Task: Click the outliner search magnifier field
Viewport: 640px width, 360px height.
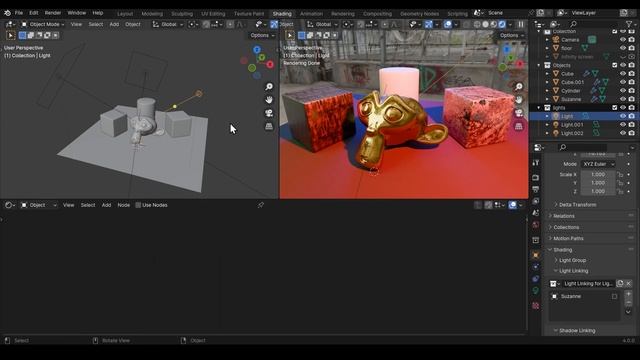Action: coord(573,24)
